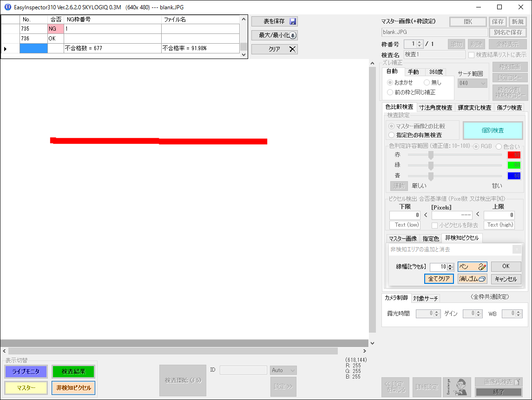Open the 対象サーチ tab
The image size is (532, 400).
[426, 298]
